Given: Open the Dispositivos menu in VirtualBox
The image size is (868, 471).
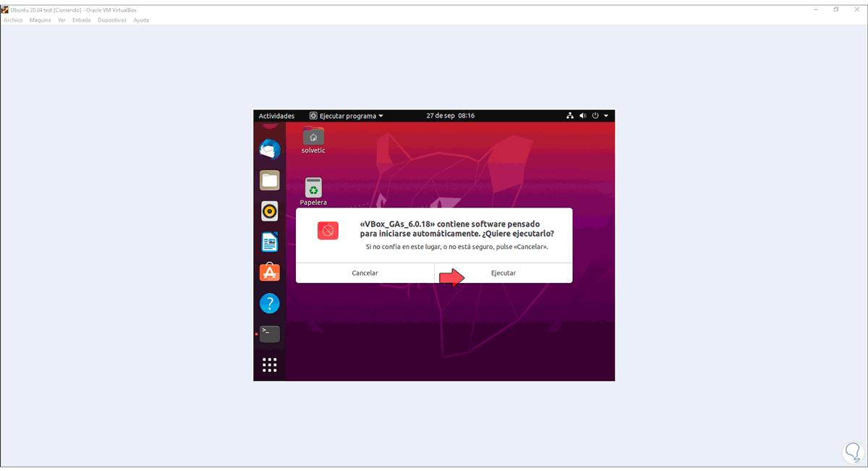Looking at the screenshot, I should (x=112, y=20).
